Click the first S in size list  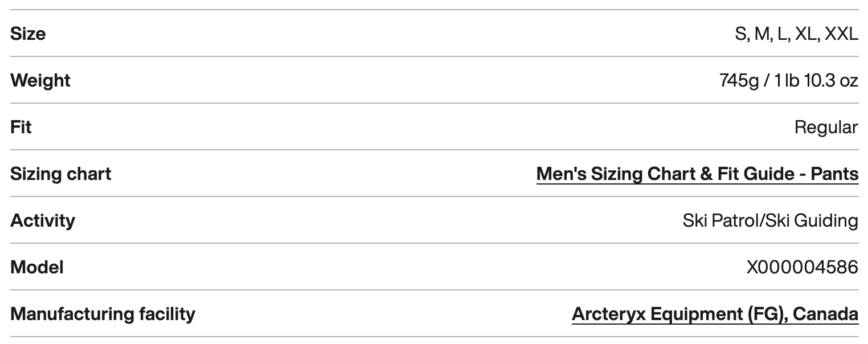tap(740, 34)
